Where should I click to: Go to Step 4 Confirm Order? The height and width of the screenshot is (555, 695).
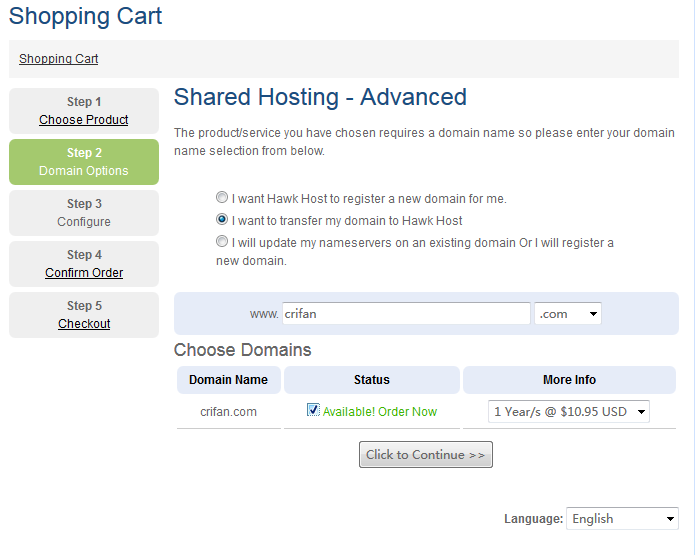[x=84, y=273]
